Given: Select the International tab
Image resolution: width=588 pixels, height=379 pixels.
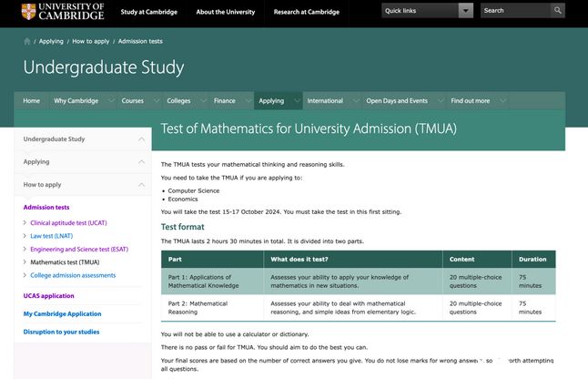Looking at the screenshot, I should (x=325, y=100).
